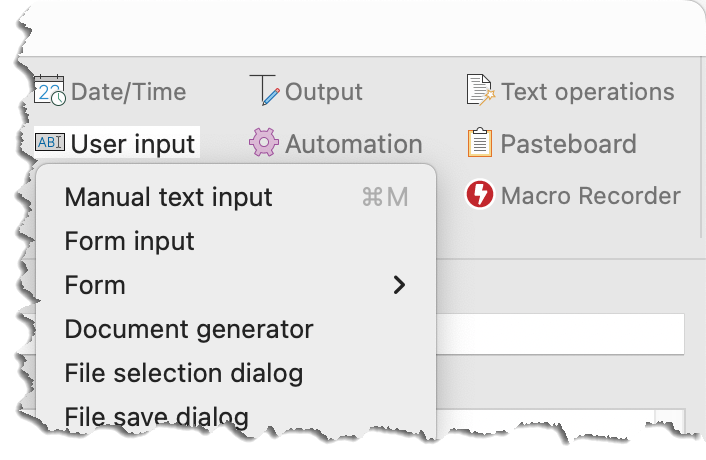706x460 pixels.
Task: Expand the Form submenu chevron arrow
Action: point(399,285)
